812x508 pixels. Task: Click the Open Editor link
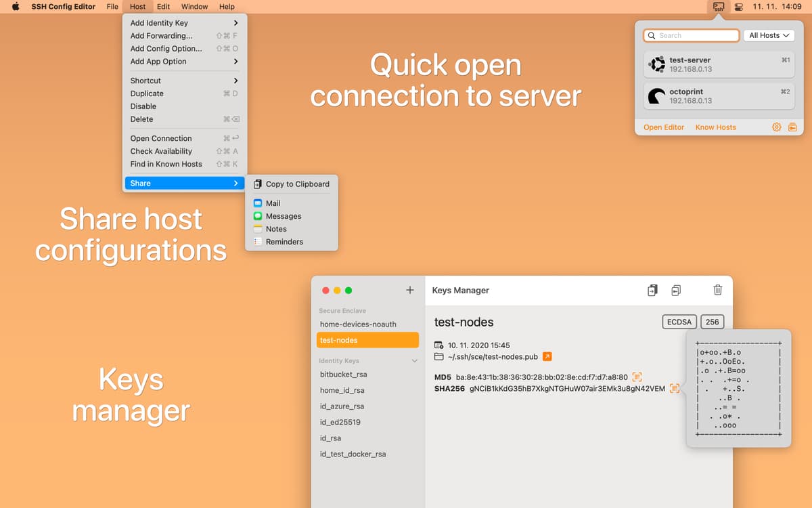[663, 127]
